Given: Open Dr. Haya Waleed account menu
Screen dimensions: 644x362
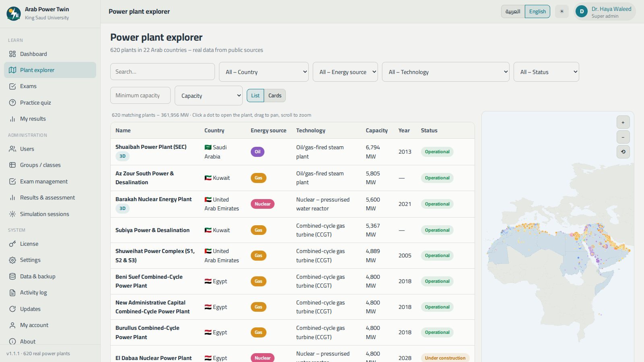Looking at the screenshot, I should point(605,12).
